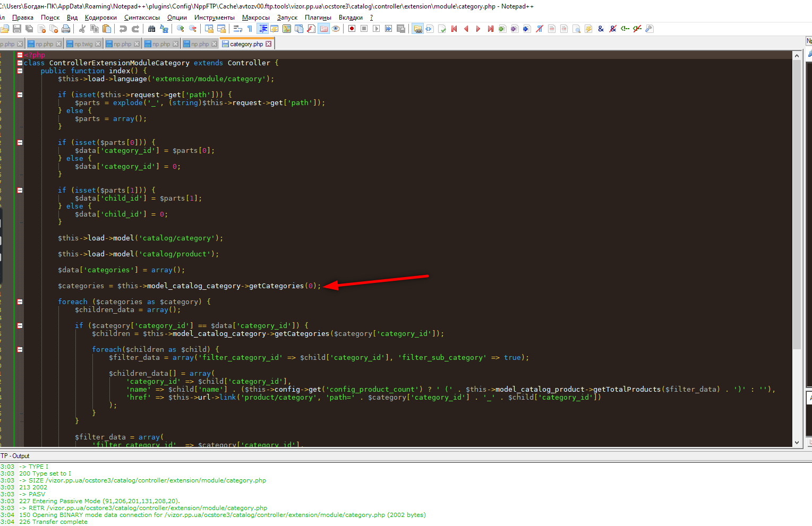Click the Zoom in magnifier icon

(x=181, y=29)
